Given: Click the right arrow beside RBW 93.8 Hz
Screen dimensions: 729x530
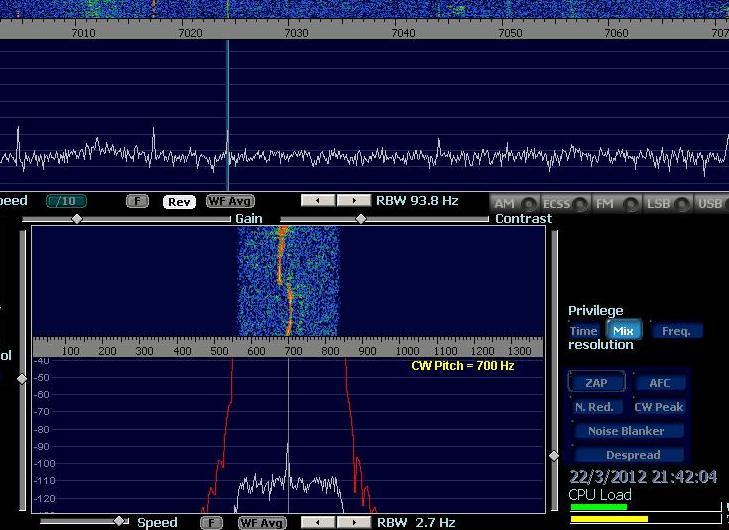Looking at the screenshot, I should 353,201.
